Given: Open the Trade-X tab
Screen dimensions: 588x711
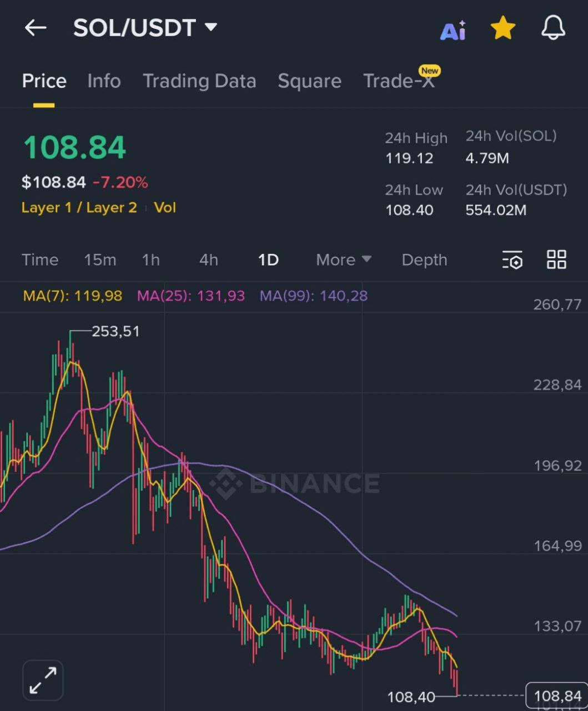Looking at the screenshot, I should [x=399, y=81].
